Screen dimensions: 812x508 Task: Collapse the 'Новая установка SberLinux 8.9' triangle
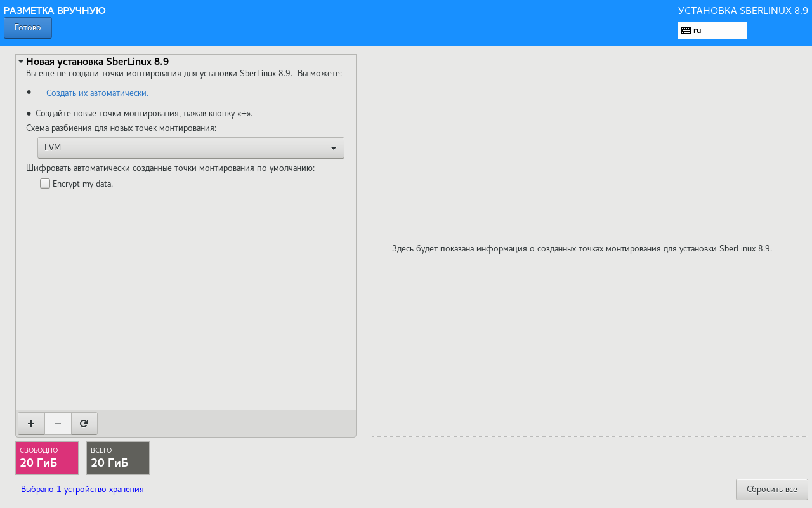pyautogui.click(x=21, y=62)
